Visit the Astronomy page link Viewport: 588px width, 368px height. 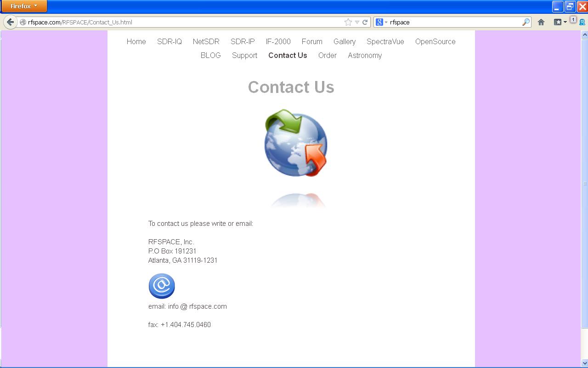click(365, 55)
